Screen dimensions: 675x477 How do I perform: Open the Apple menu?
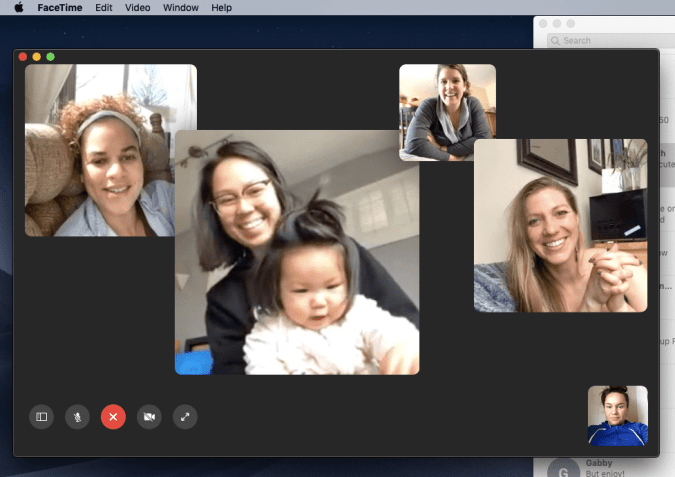point(18,7)
